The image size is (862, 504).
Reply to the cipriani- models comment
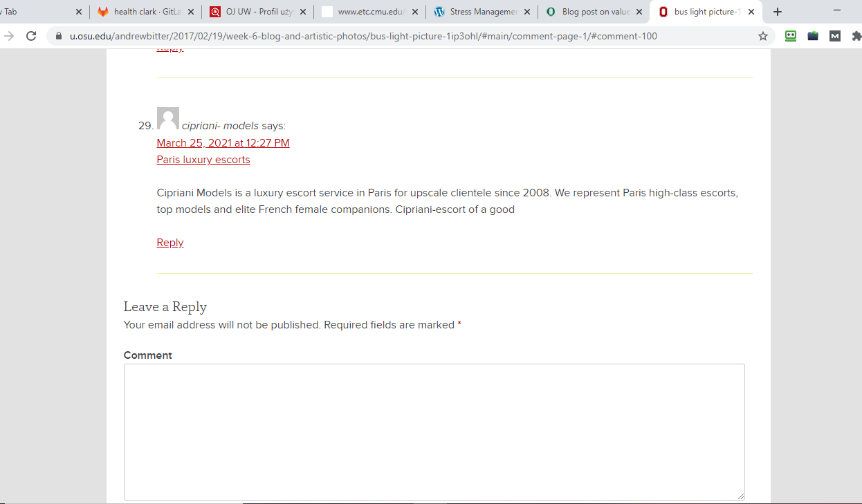170,243
